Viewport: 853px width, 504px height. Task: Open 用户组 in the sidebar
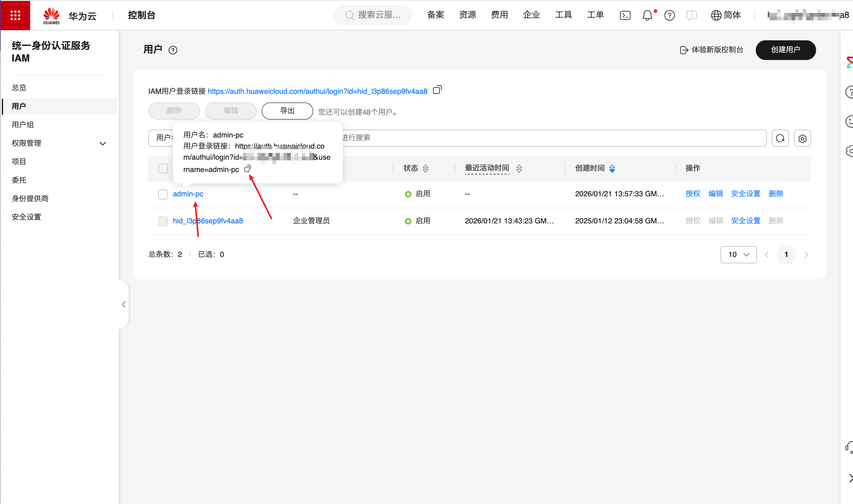23,125
